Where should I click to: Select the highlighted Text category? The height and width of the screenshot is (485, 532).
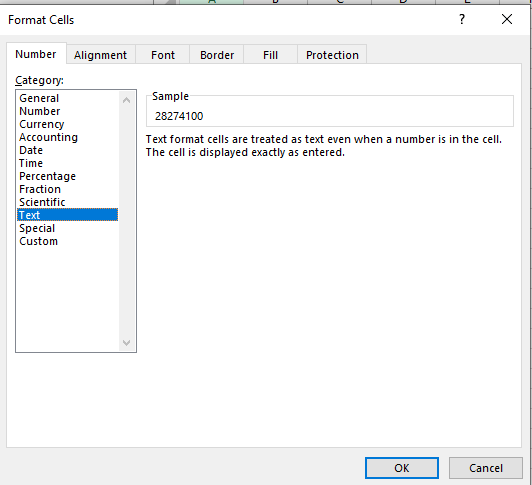[x=67, y=215]
